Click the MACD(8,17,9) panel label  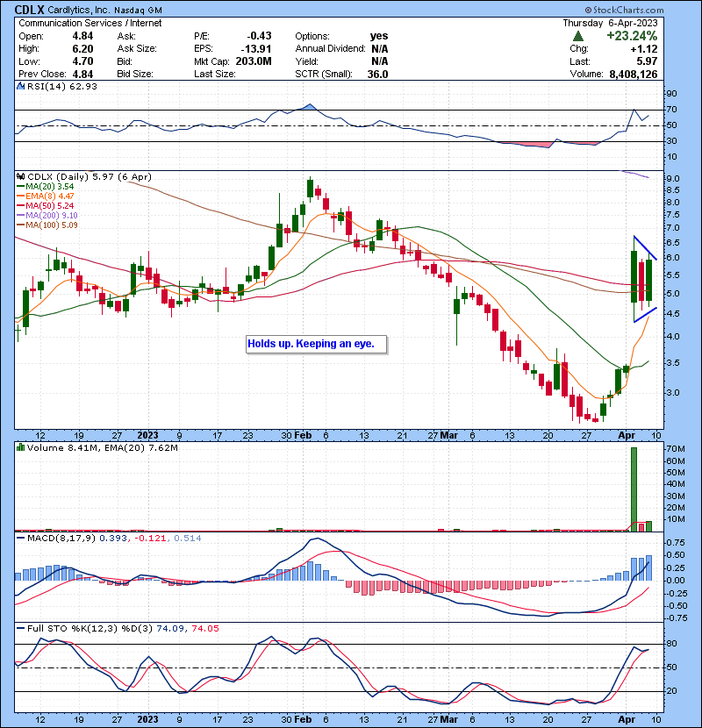[x=61, y=539]
